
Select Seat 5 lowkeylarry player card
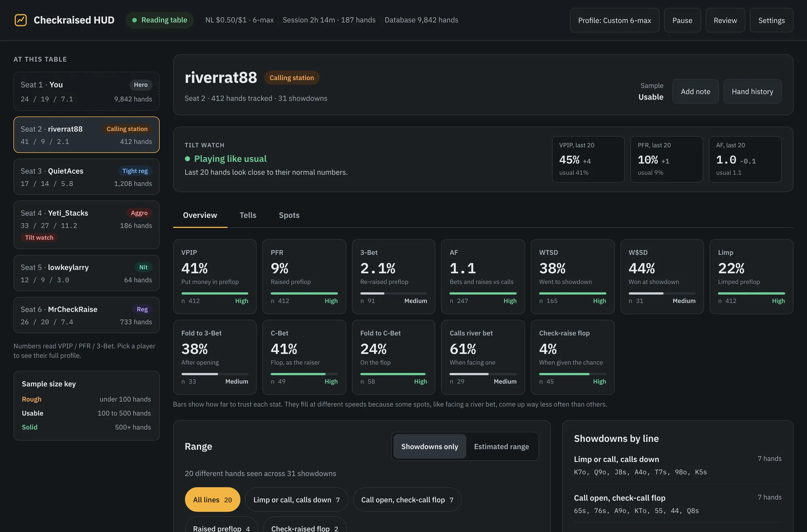click(x=86, y=273)
